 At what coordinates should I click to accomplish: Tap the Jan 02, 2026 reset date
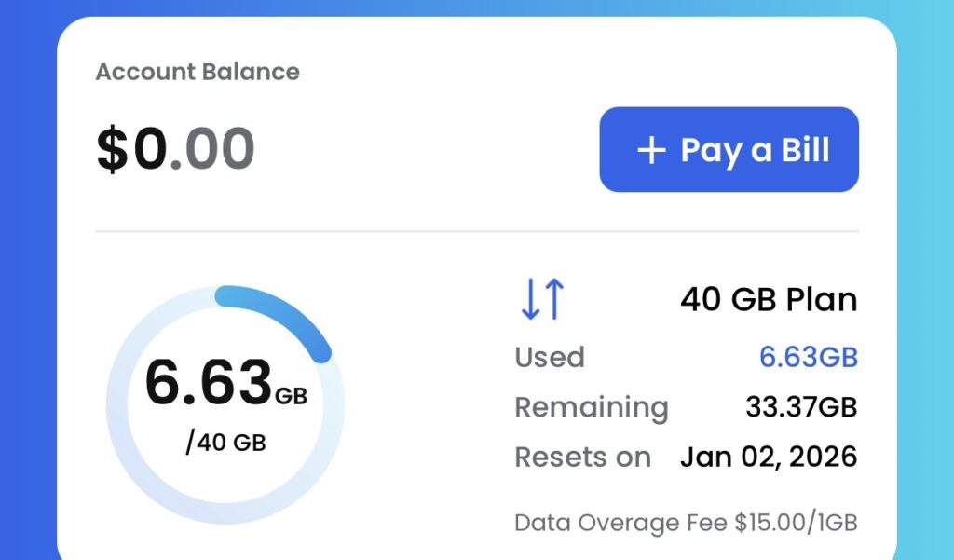coord(768,458)
